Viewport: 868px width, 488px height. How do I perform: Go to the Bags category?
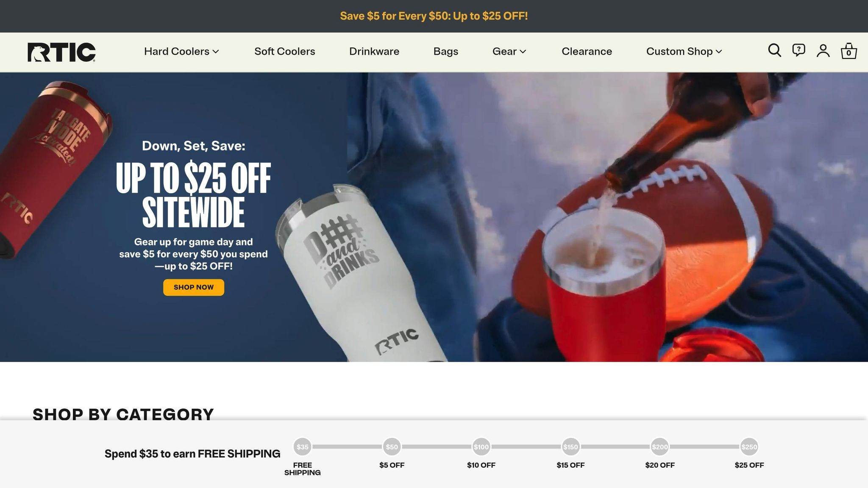tap(445, 51)
